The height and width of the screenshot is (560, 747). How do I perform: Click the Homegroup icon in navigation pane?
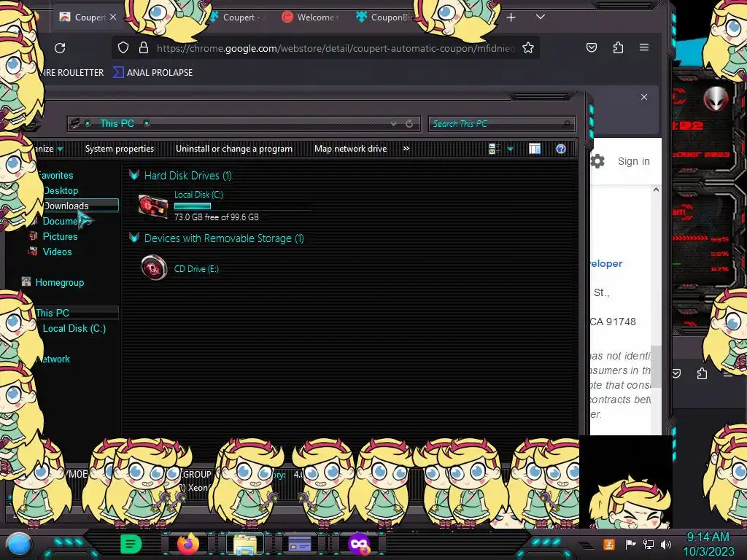tap(26, 282)
